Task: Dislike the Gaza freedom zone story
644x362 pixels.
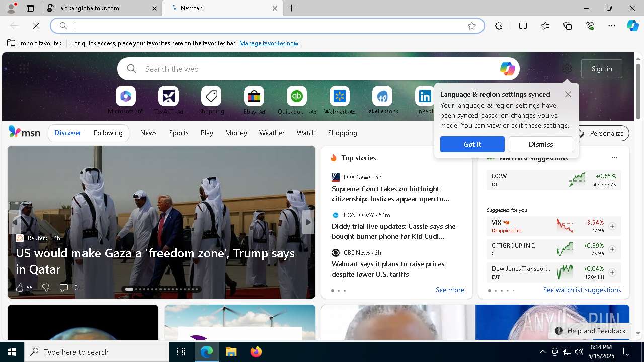Action: point(46,288)
